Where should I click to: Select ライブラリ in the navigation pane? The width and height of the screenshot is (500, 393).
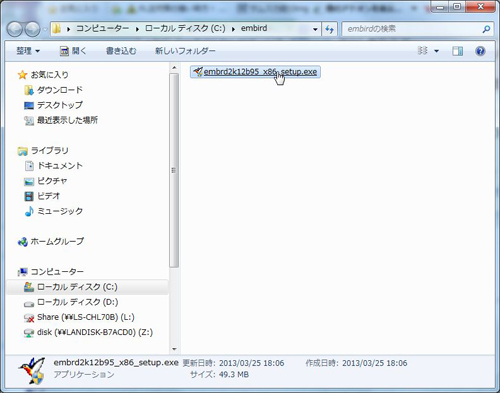coord(49,150)
